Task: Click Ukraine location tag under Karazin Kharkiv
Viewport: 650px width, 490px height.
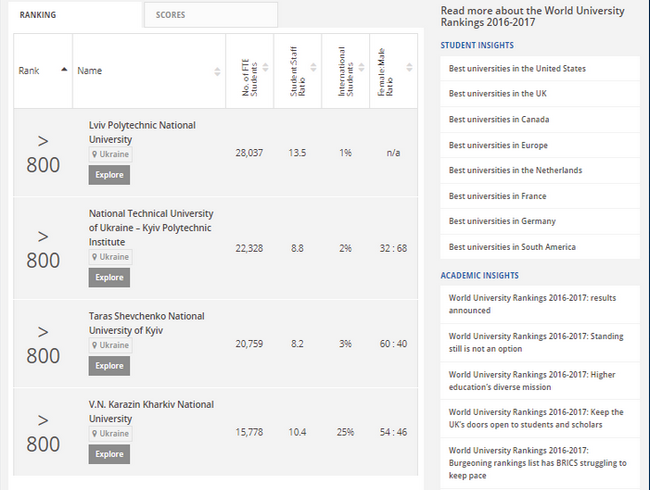Action: (x=110, y=434)
